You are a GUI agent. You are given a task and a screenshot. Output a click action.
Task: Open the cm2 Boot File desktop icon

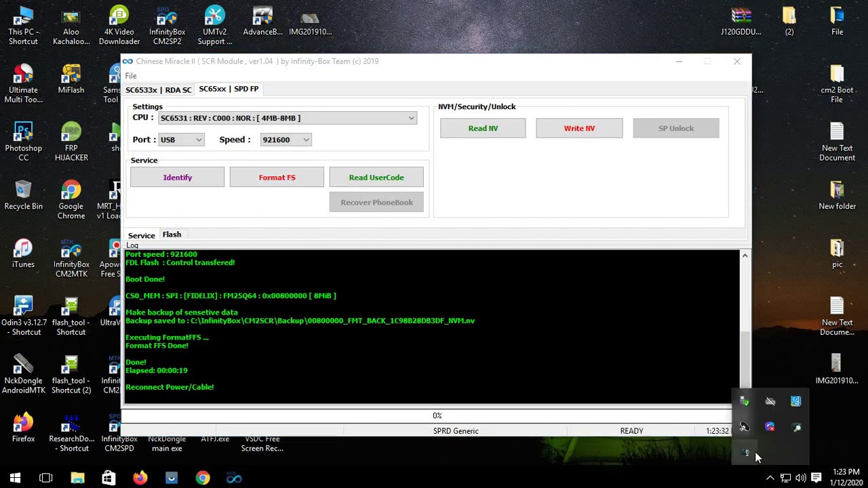coord(837,84)
